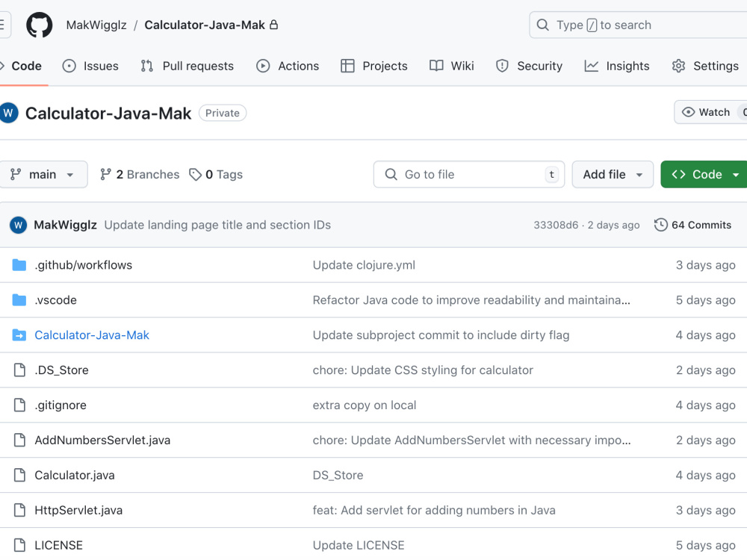
Task: View 0 Tags link
Action: tap(216, 174)
